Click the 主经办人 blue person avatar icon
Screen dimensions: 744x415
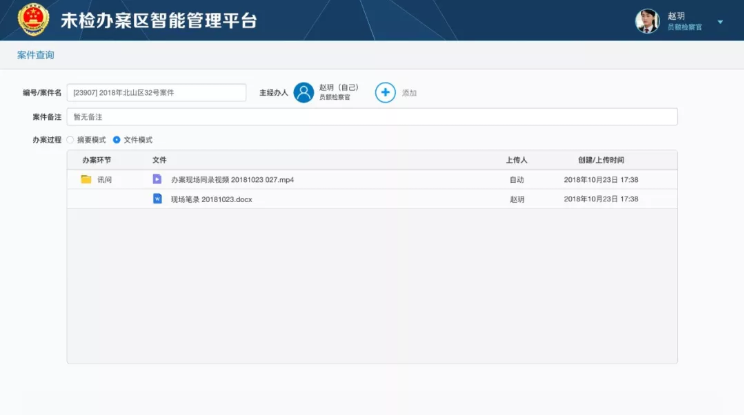[304, 93]
